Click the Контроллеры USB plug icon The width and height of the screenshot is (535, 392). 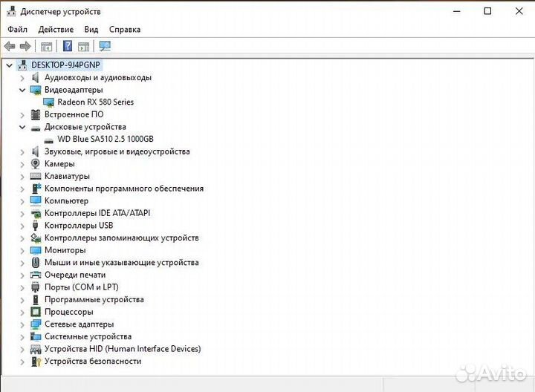(35, 225)
